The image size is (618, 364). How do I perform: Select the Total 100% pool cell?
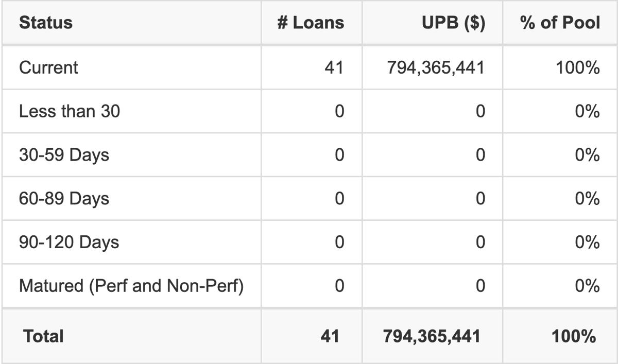click(574, 337)
